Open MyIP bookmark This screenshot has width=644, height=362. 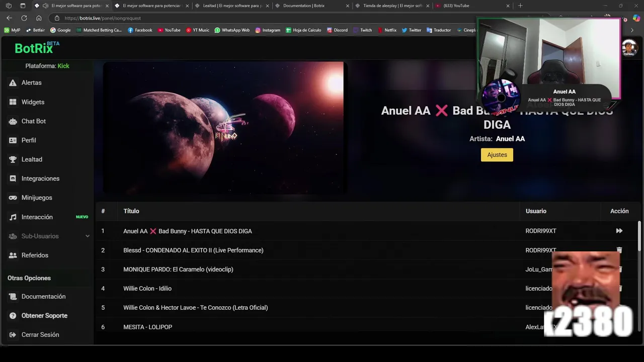[12, 30]
